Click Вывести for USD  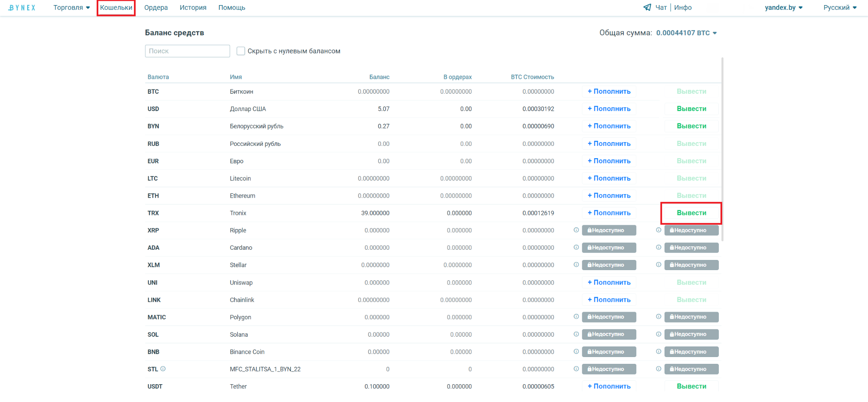[x=691, y=109]
